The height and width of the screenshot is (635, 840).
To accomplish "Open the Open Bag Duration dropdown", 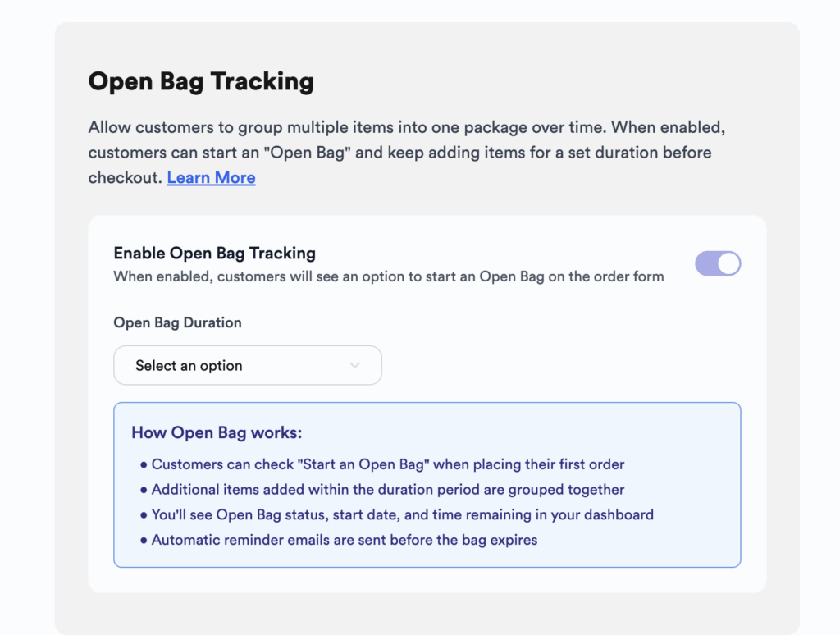I will 247,365.
